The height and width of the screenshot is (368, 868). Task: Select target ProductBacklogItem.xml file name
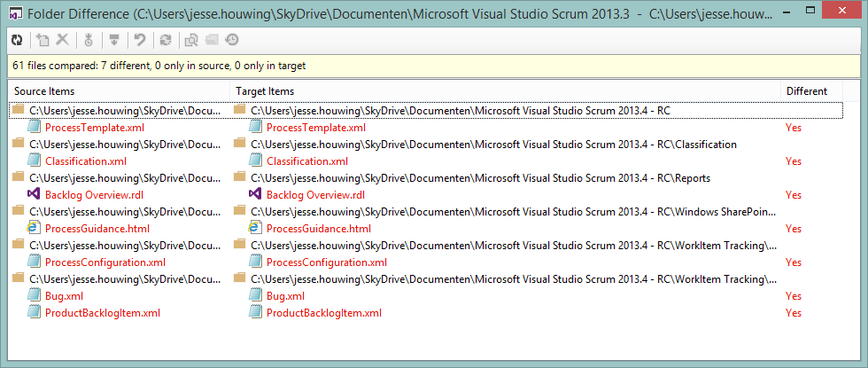click(324, 312)
